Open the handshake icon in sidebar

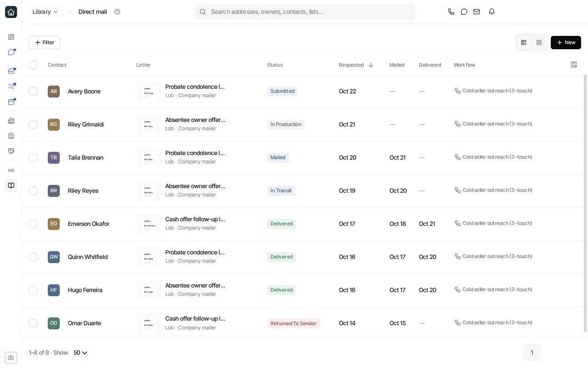click(11, 151)
